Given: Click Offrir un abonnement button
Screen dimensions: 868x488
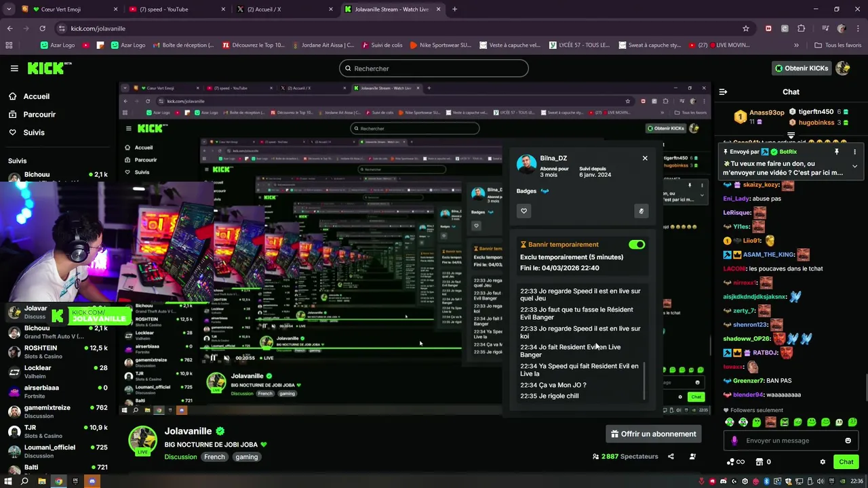Looking at the screenshot, I should tap(654, 434).
